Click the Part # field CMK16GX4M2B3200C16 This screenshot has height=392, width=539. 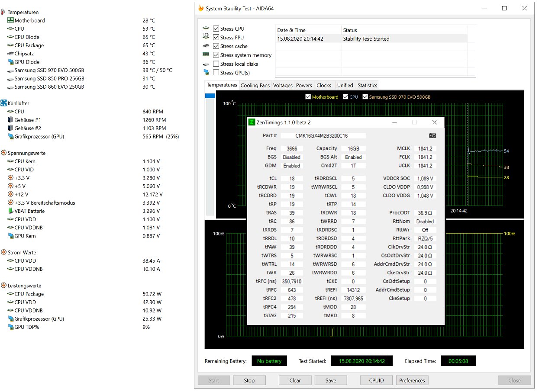point(323,136)
